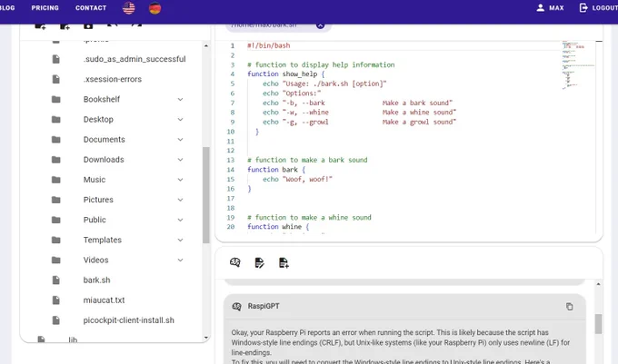Click the file tree vertical scrollbar thumb
The width and height of the screenshot is (618, 364).
[205, 195]
